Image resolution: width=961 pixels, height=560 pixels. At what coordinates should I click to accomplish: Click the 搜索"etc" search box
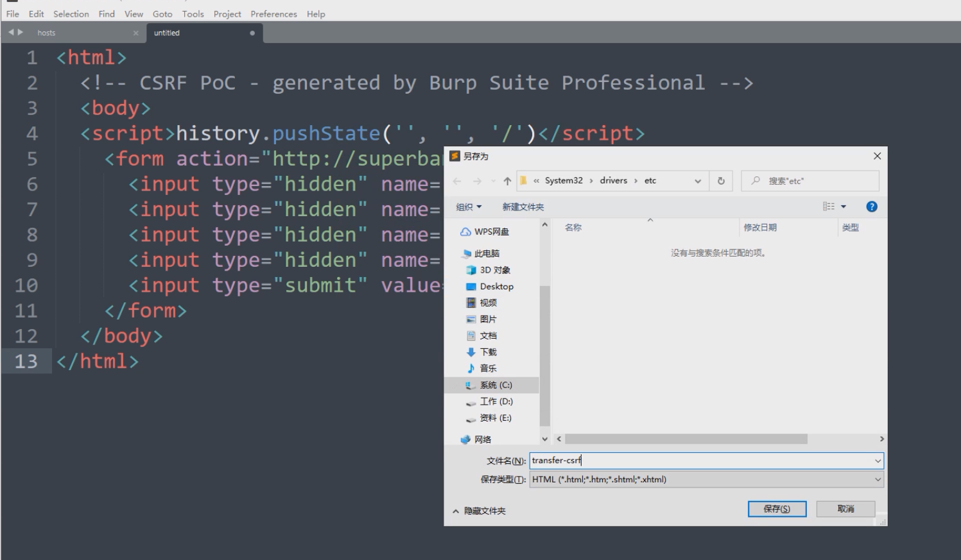[810, 181]
